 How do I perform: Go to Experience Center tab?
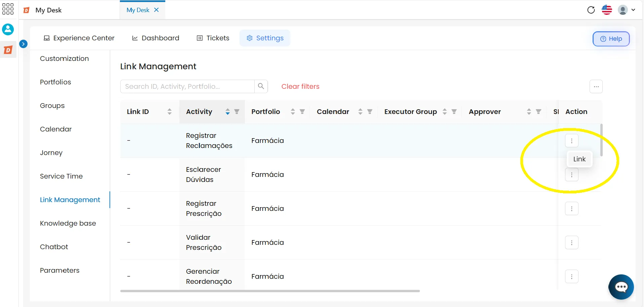pos(79,38)
